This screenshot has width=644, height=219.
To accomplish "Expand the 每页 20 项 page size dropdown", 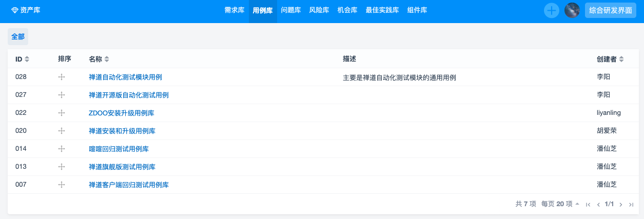I will point(560,204).
